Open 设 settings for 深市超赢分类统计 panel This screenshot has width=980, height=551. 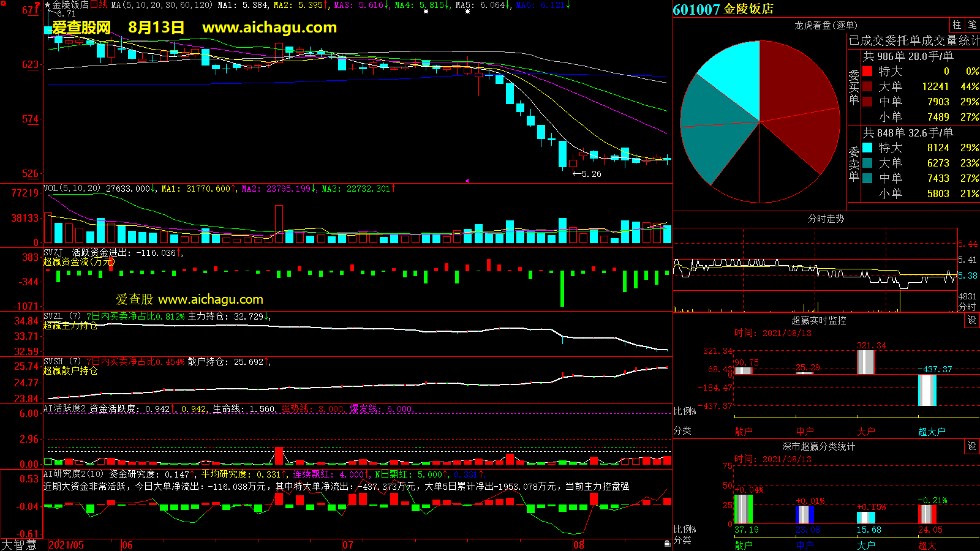(x=972, y=446)
